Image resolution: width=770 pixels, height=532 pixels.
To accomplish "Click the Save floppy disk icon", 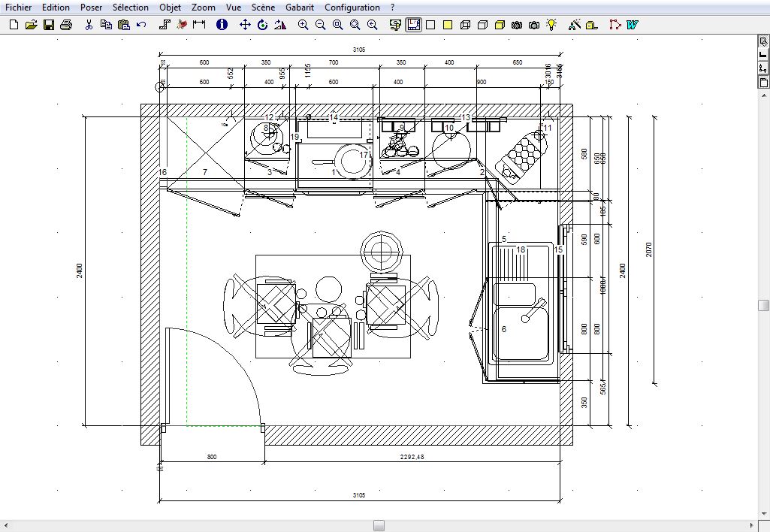I will point(48,25).
